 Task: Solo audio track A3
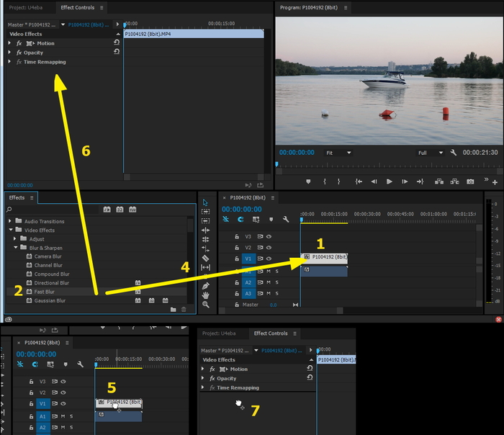[278, 293]
